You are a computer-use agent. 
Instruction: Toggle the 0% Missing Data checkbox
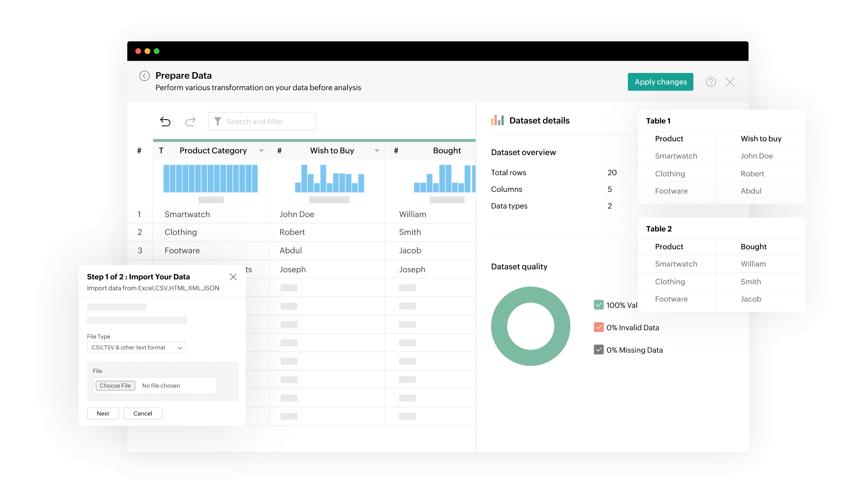tap(599, 350)
